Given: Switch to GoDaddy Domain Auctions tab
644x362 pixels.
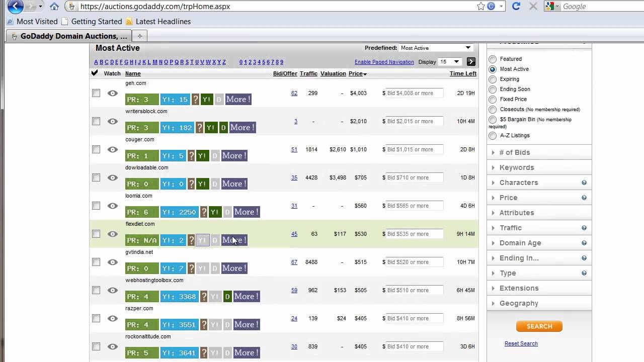Looking at the screenshot, I should point(69,36).
